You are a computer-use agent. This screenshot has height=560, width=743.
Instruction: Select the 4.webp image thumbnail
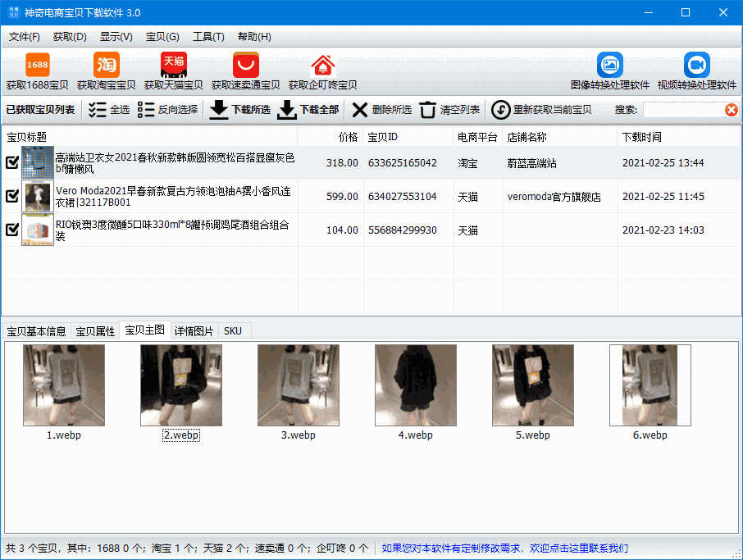point(415,385)
